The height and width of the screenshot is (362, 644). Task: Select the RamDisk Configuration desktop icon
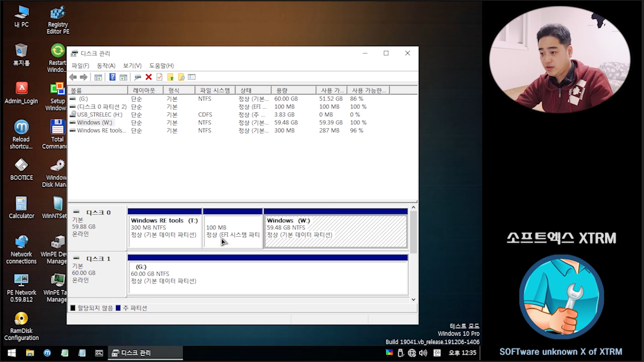21,326
